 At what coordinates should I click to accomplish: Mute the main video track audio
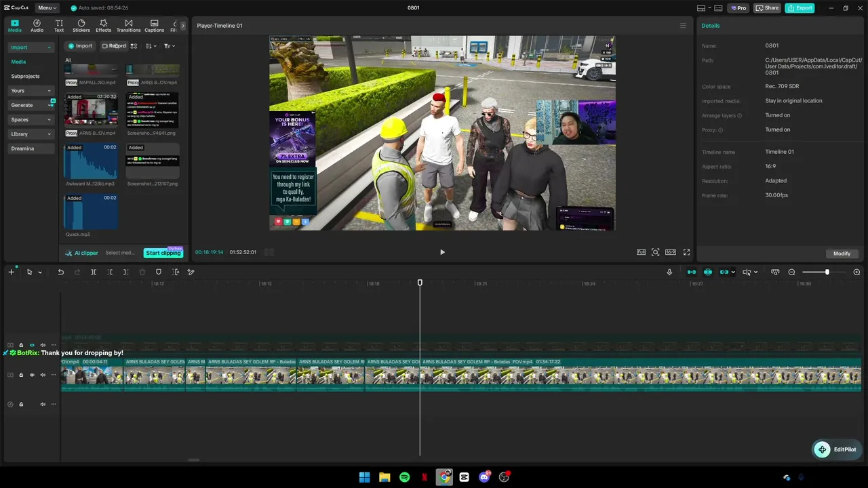(43, 375)
